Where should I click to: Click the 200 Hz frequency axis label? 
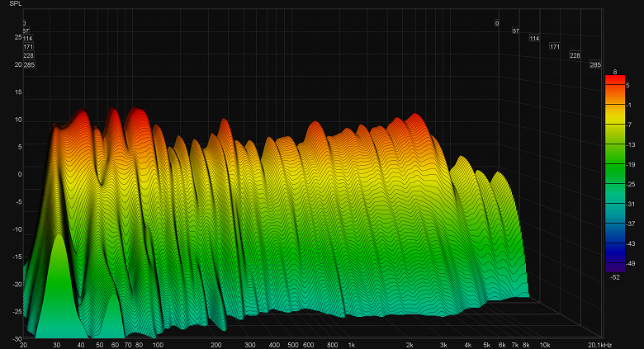[216, 344]
